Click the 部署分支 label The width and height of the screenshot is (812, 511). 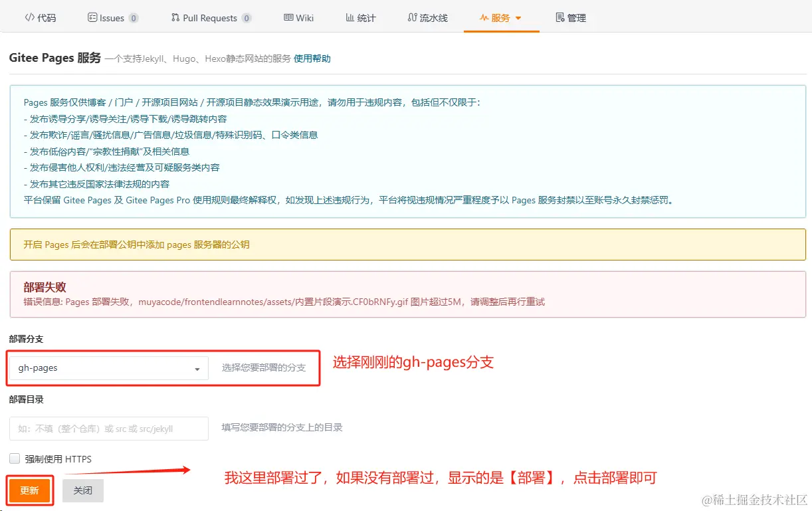pos(27,339)
